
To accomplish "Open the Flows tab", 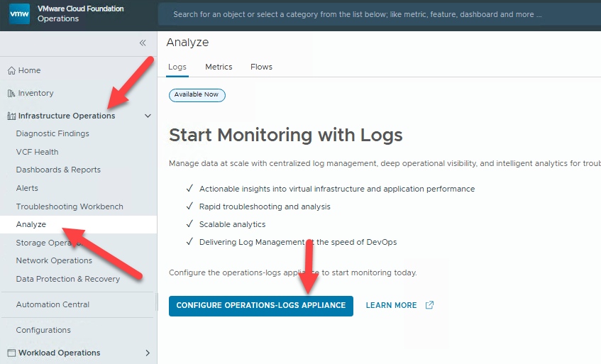I will tap(261, 67).
